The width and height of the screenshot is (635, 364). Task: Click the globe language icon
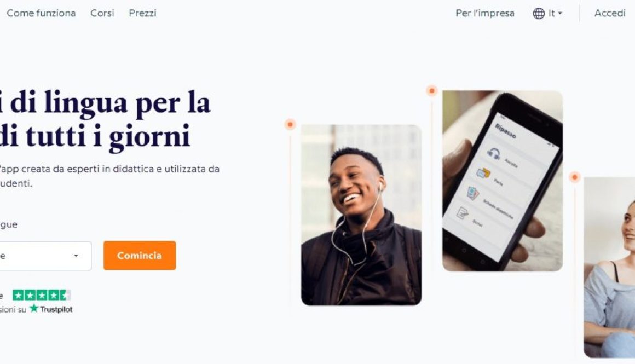pyautogui.click(x=539, y=13)
